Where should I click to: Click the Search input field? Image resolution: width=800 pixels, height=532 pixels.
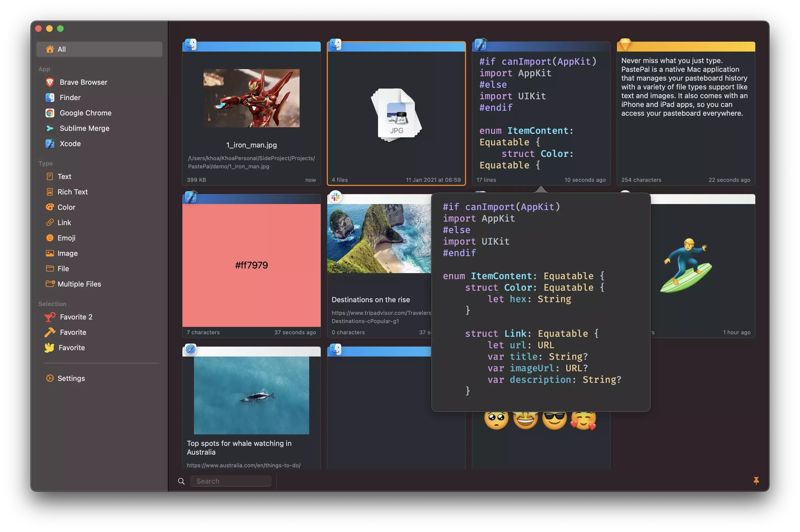click(x=231, y=481)
